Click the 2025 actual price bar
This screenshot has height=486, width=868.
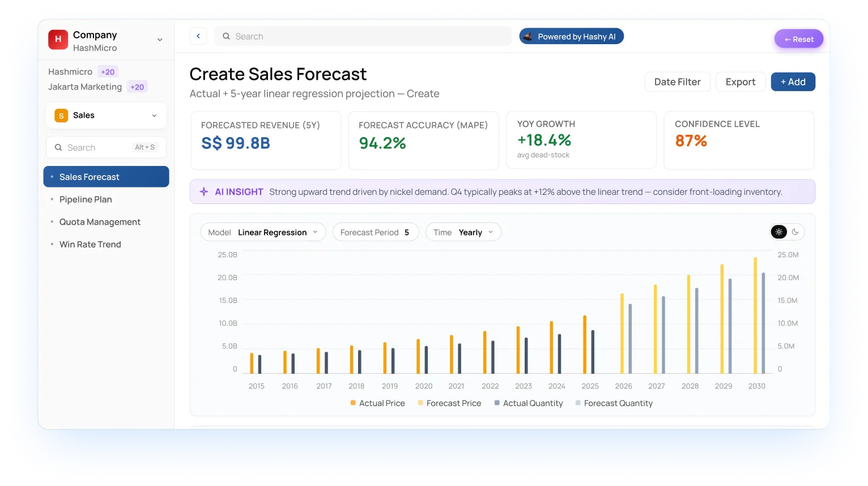[585, 344]
